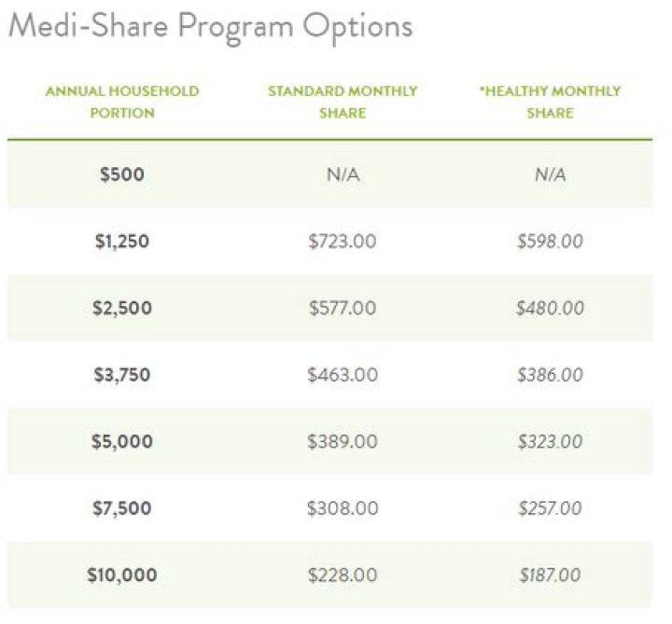672x624 pixels.
Task: Click the $228.00 standard monthly share
Action: click(343, 575)
